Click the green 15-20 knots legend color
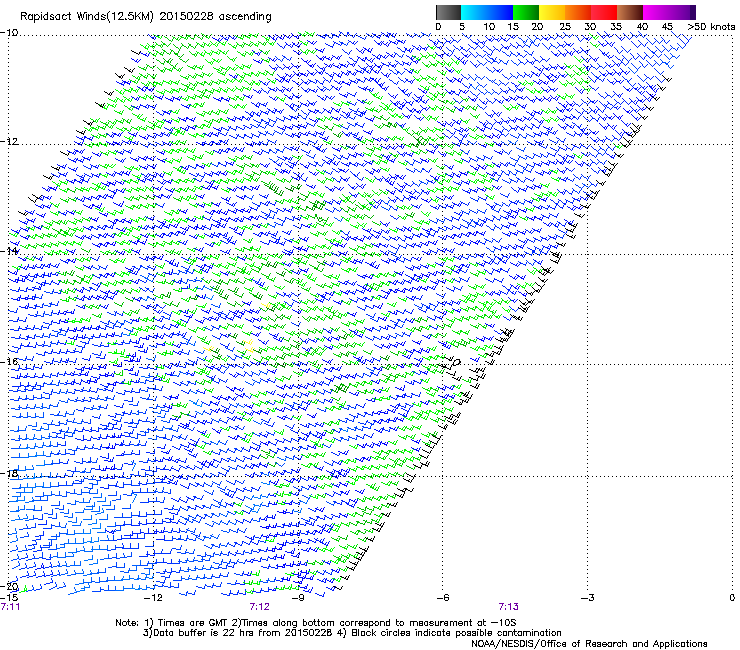The height and width of the screenshot is (650, 740). tap(526, 12)
